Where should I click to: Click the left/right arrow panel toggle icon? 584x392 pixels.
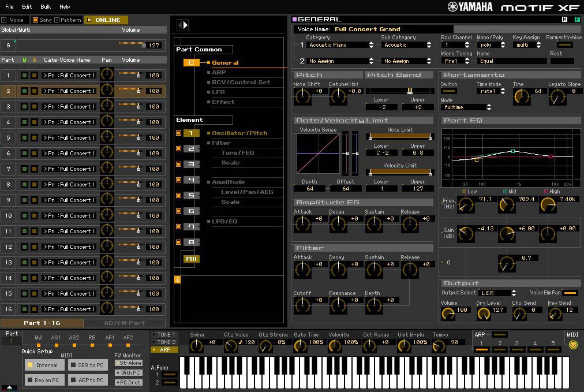pyautogui.click(x=182, y=25)
